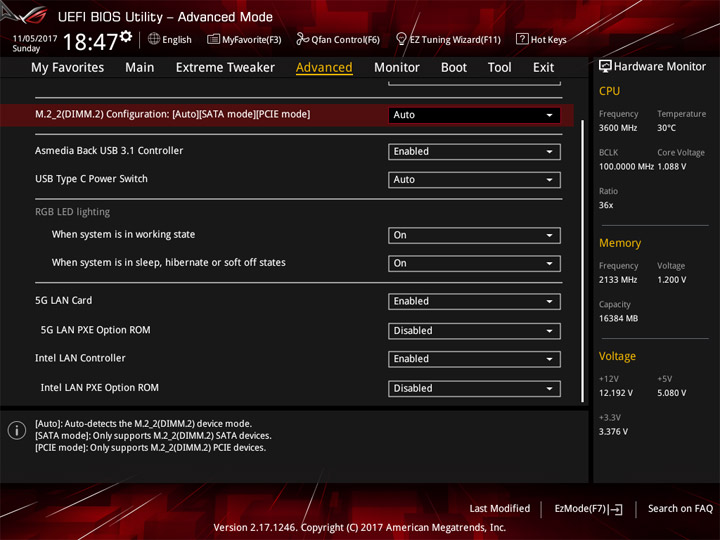The image size is (720, 540).
Task: Click the info circle icon
Action: [17, 431]
